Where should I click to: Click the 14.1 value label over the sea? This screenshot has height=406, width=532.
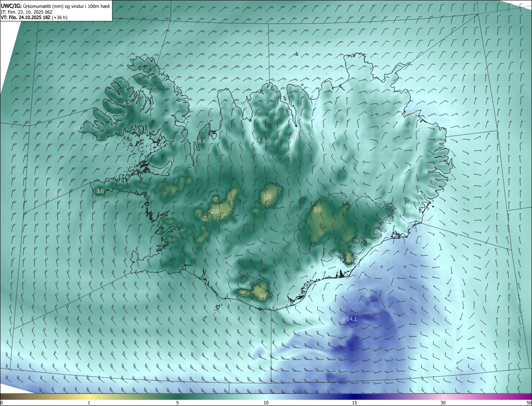pos(352,319)
